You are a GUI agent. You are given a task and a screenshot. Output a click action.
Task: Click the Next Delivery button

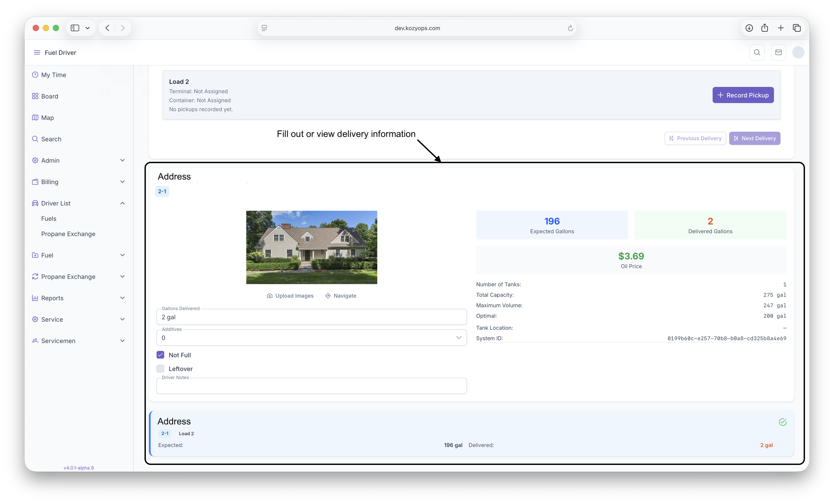(x=755, y=138)
